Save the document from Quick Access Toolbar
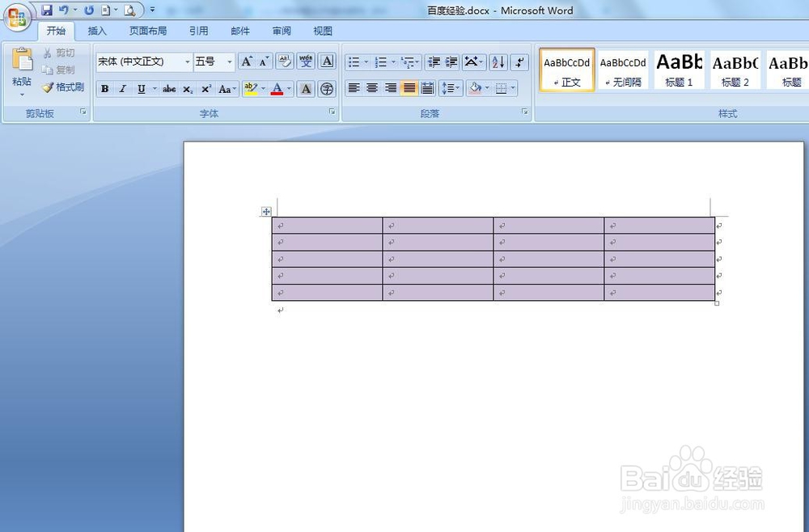Screen dimensions: 809x532 (47, 10)
